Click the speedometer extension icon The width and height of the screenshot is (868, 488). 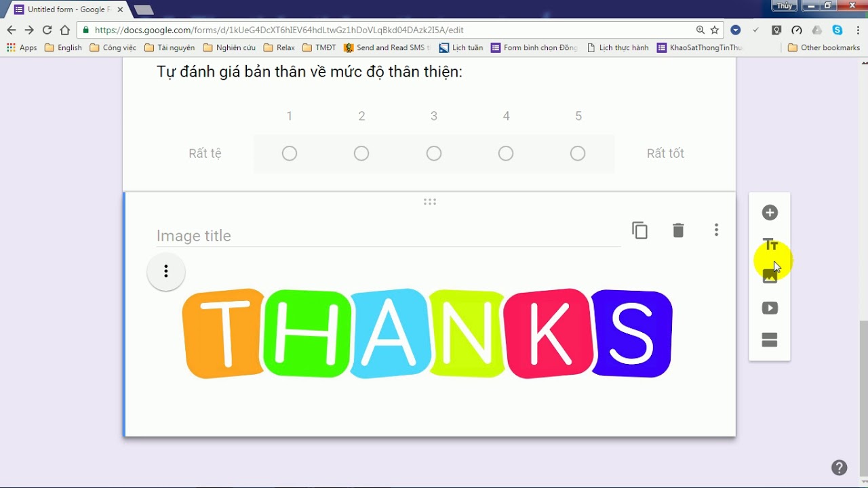coord(797,30)
